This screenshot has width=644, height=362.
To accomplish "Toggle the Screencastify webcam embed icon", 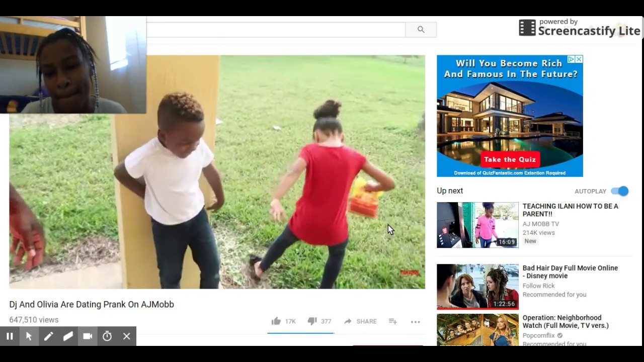I will pyautogui.click(x=88, y=336).
